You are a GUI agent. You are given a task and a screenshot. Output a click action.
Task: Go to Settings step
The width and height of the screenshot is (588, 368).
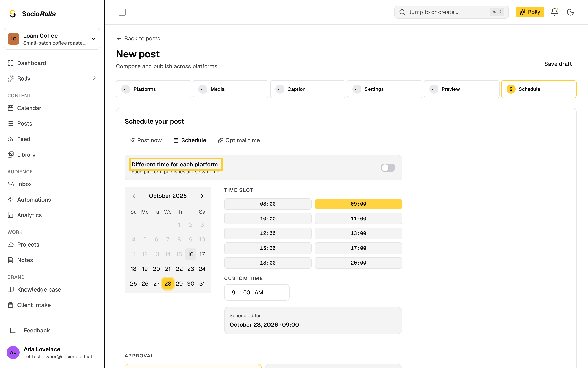pos(385,89)
